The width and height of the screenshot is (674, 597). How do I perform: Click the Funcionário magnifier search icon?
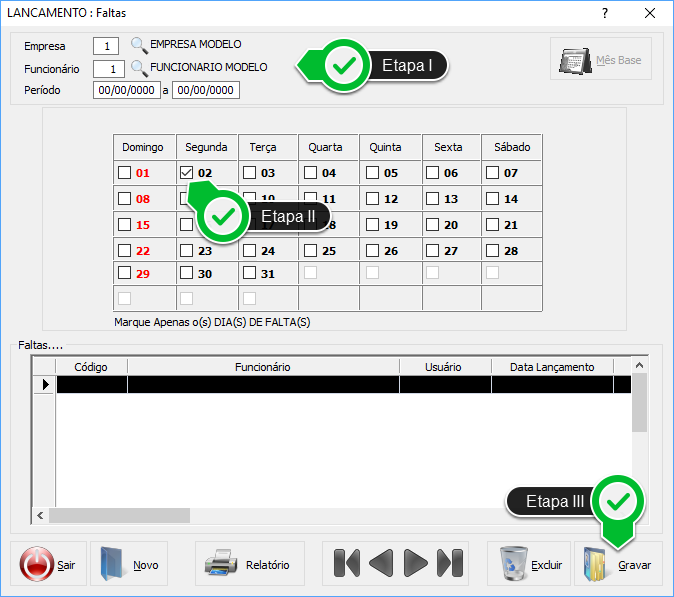(139, 68)
